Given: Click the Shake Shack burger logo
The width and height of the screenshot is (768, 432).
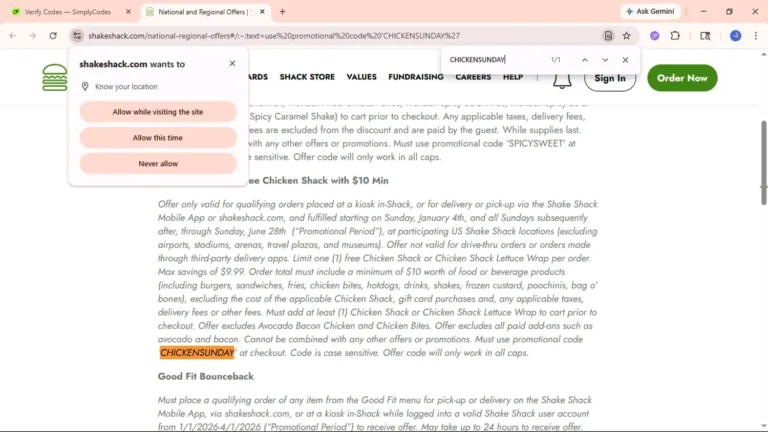Looking at the screenshot, I should [x=54, y=77].
